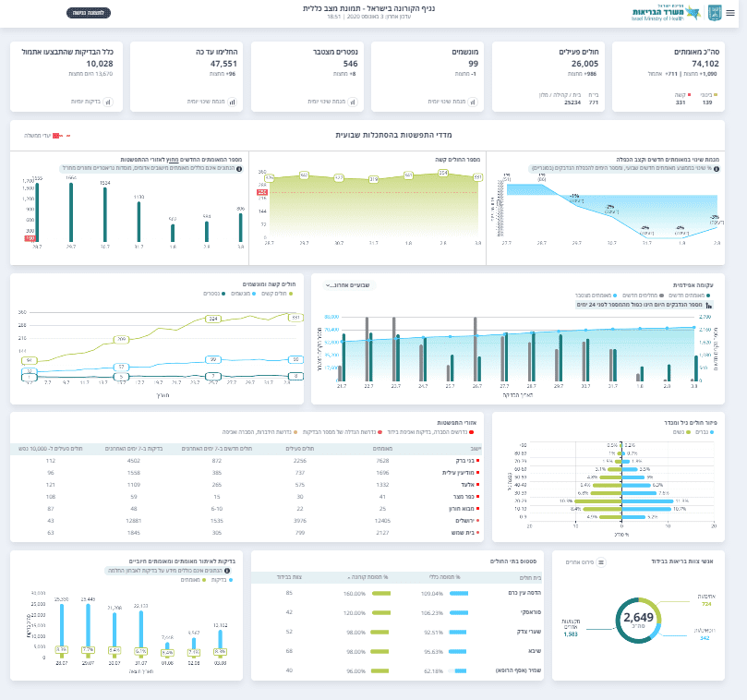747x700 pixels.
Task: Sort hotspots table by active per 10,000 header
Action: click(51, 449)
